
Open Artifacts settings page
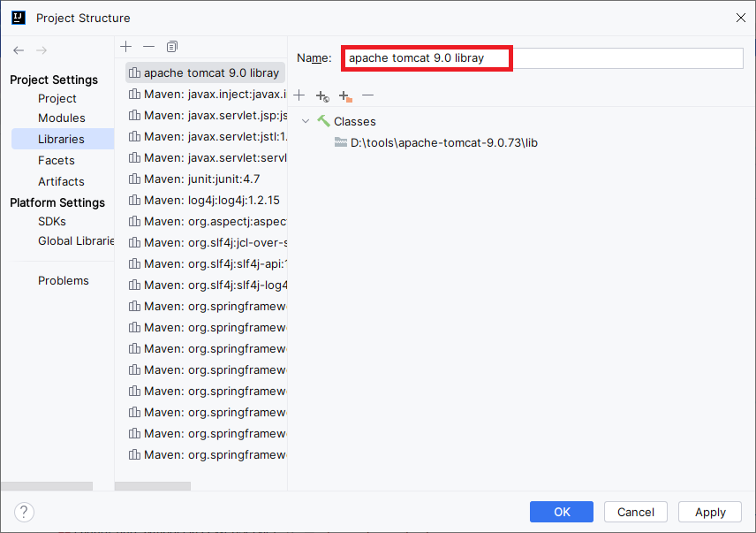(x=61, y=181)
